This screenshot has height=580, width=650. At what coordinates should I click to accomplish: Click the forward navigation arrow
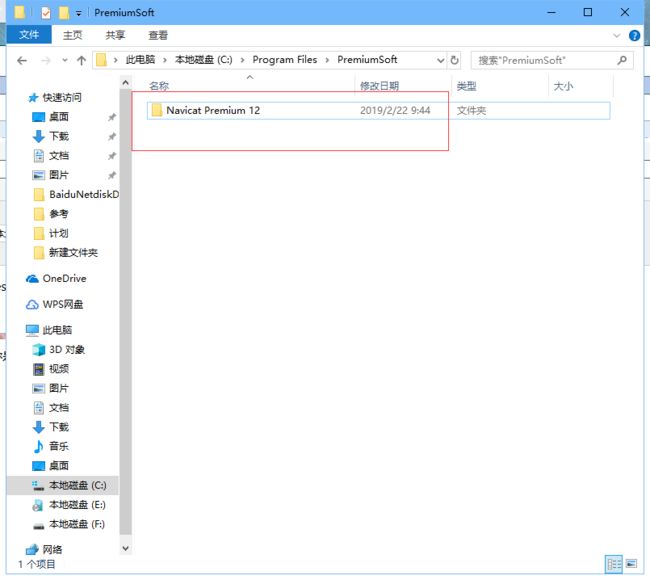pos(46,61)
